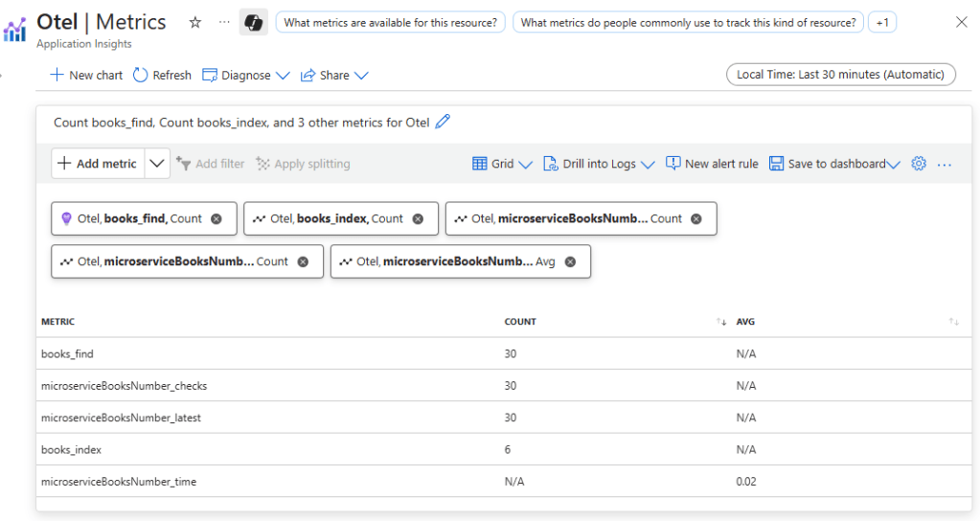Remove the microserviceBooksNumb Avg metric pill
This screenshot has width=980, height=521.
[570, 261]
